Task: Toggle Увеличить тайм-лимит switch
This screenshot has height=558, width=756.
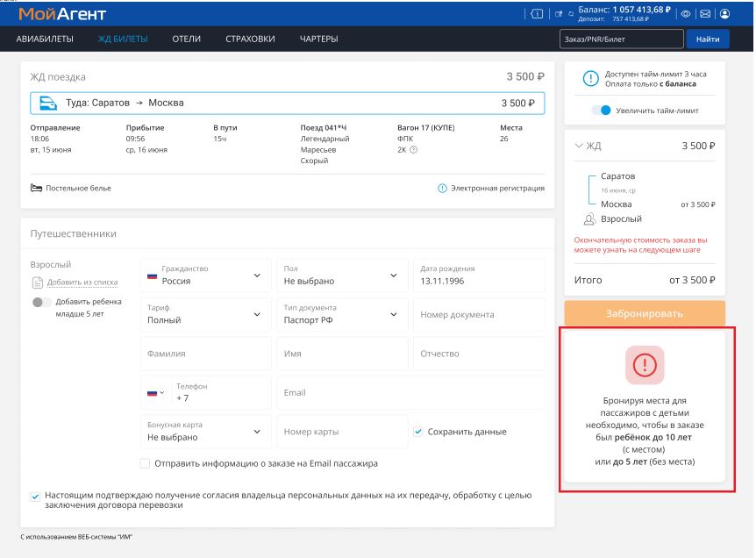Action: click(x=600, y=111)
